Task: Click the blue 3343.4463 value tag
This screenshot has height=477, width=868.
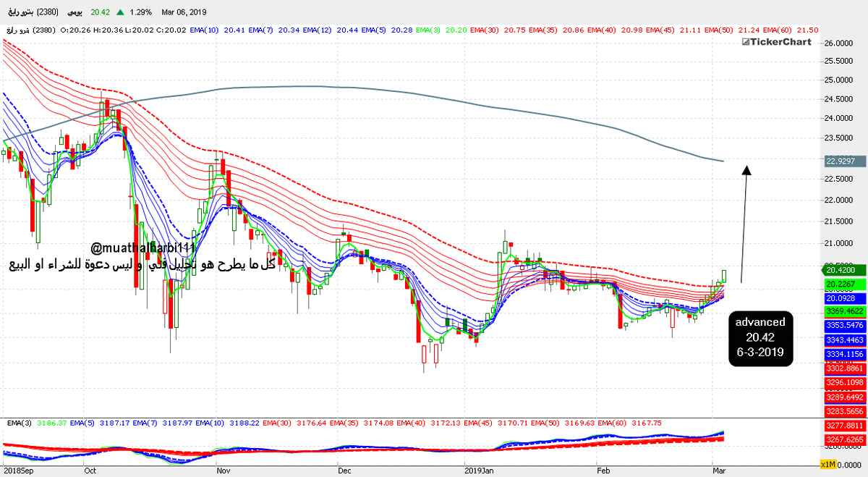Action: click(x=844, y=339)
